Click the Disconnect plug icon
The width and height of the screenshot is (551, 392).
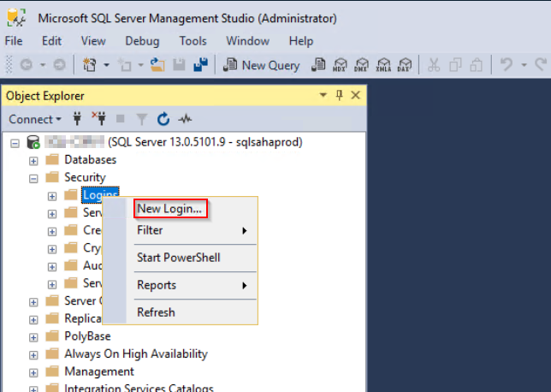click(x=99, y=118)
